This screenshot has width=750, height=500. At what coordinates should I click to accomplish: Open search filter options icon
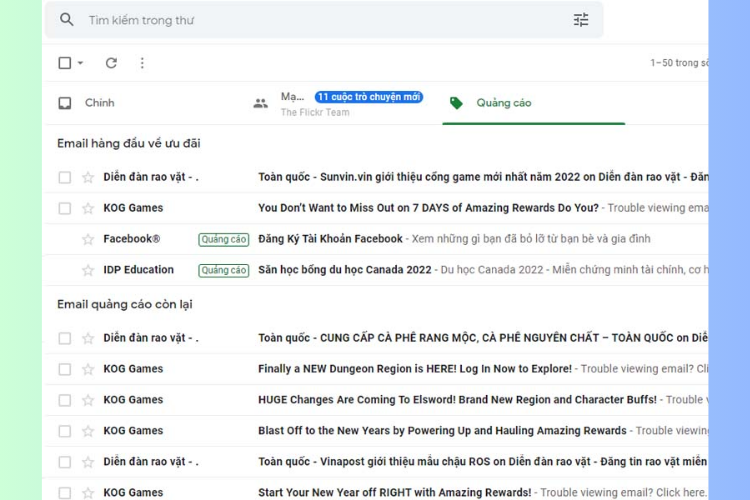click(x=581, y=20)
